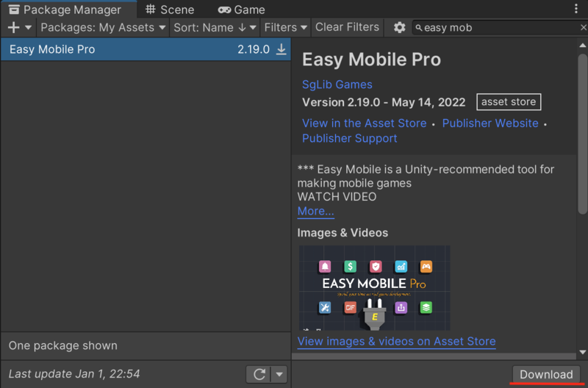
Task: Open View images & videos on Asset Store
Action: point(396,341)
